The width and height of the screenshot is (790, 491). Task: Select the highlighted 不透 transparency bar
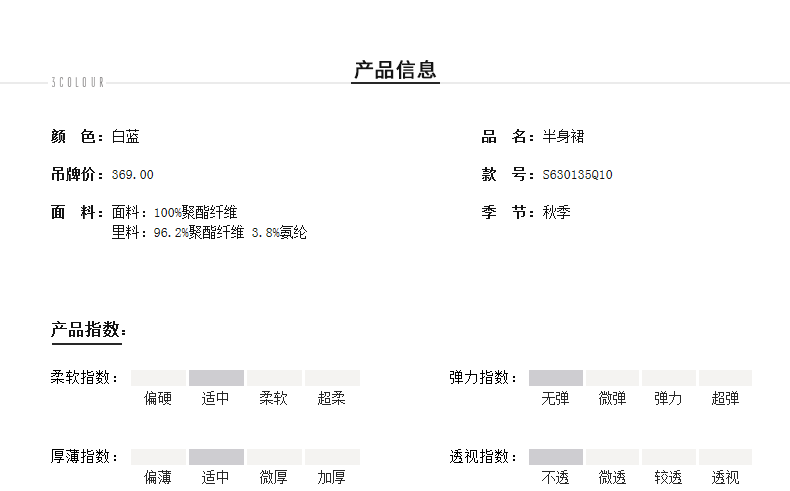pyautogui.click(x=556, y=457)
